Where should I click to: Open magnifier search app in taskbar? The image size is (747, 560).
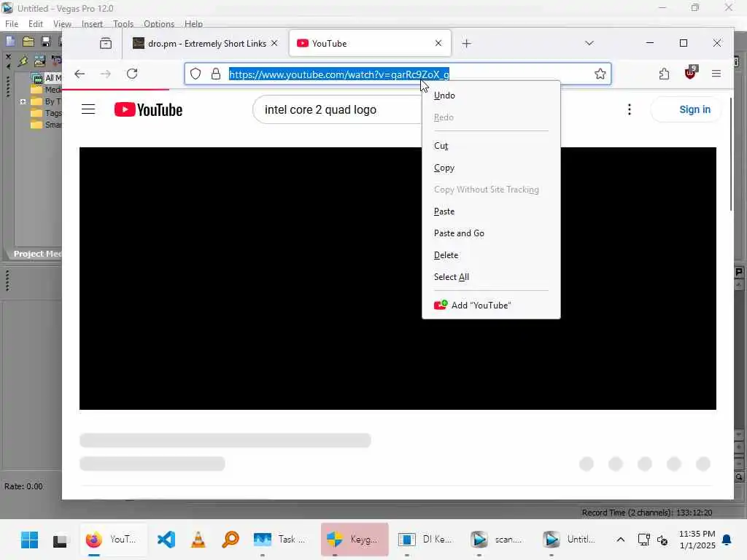[x=231, y=540]
